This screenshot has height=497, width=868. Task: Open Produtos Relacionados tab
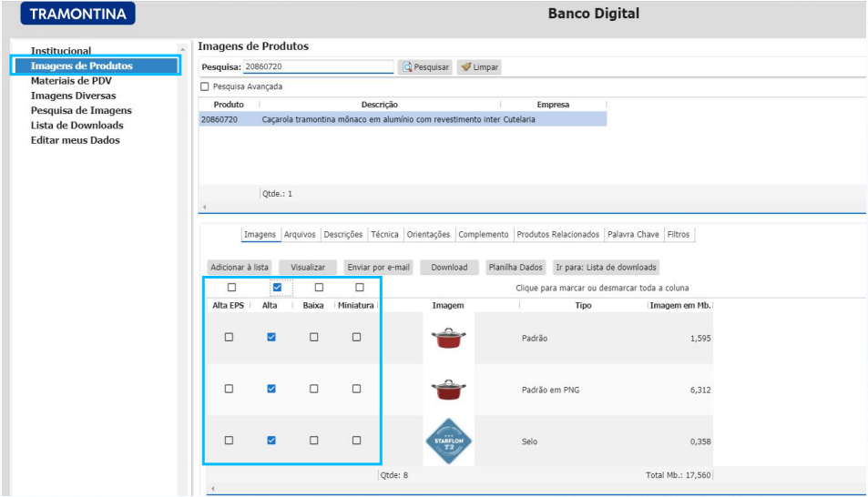(x=558, y=235)
